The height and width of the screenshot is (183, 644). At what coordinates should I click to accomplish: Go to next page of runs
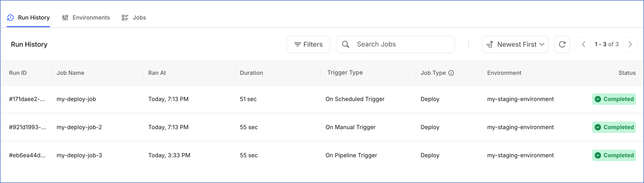(630, 44)
